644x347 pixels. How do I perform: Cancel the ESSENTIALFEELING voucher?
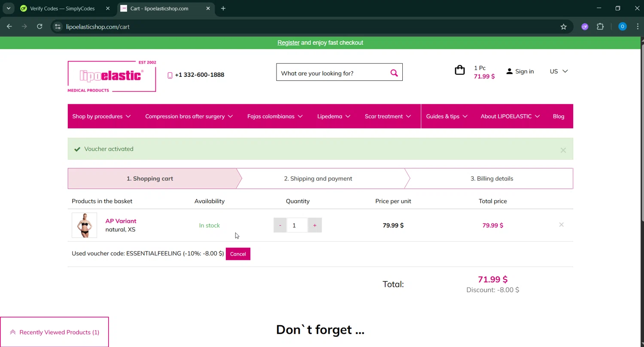[238, 254]
